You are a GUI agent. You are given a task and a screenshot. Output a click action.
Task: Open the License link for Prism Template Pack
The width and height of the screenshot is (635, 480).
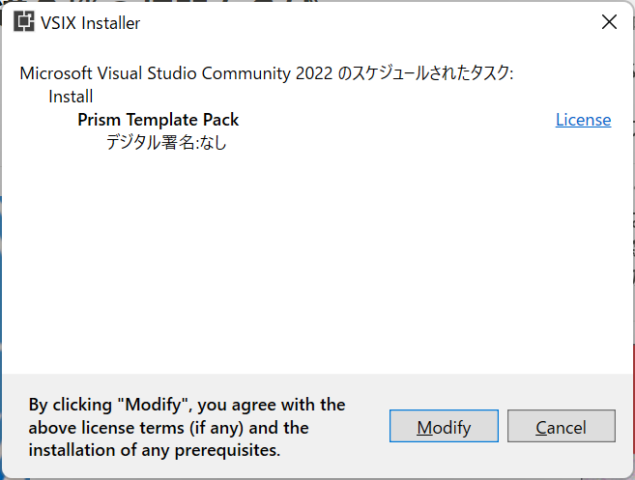pos(583,120)
